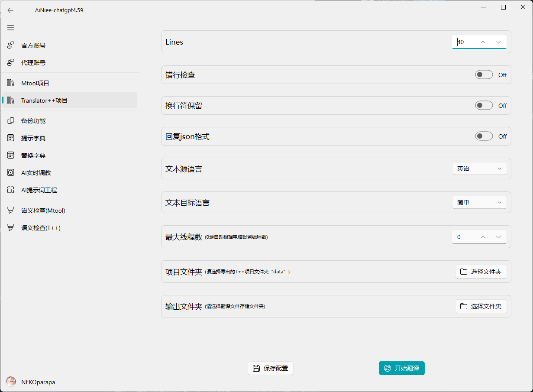Click the 保存配置 button
533x392 pixels.
pyautogui.click(x=271, y=368)
